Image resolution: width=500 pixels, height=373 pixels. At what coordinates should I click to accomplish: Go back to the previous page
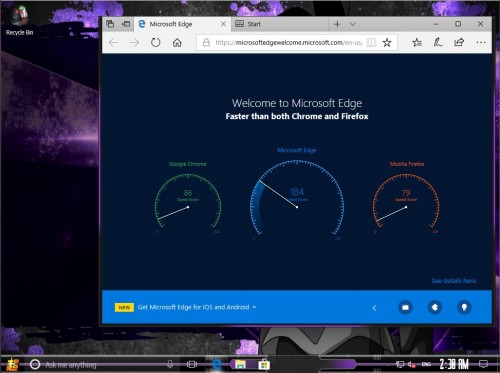pos(113,43)
